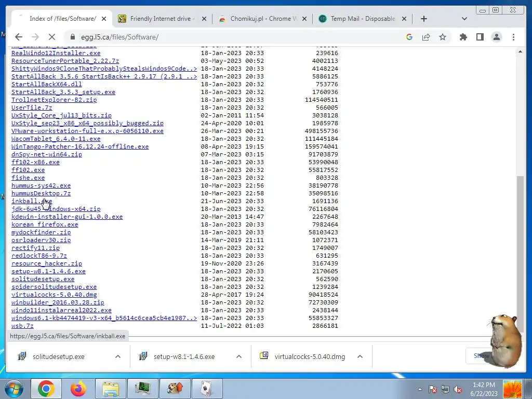This screenshot has width=532, height=399.
Task: Open VMware-workstation-full installer link
Action: pyautogui.click(x=87, y=131)
